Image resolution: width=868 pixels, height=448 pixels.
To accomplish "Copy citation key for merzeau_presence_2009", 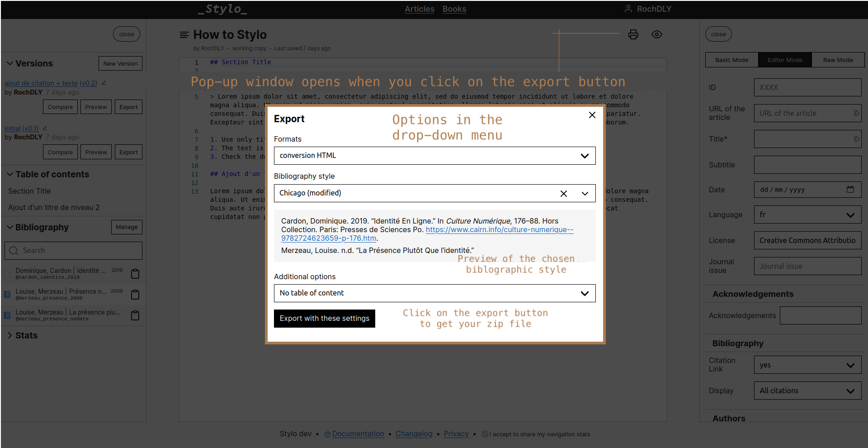I will [135, 295].
